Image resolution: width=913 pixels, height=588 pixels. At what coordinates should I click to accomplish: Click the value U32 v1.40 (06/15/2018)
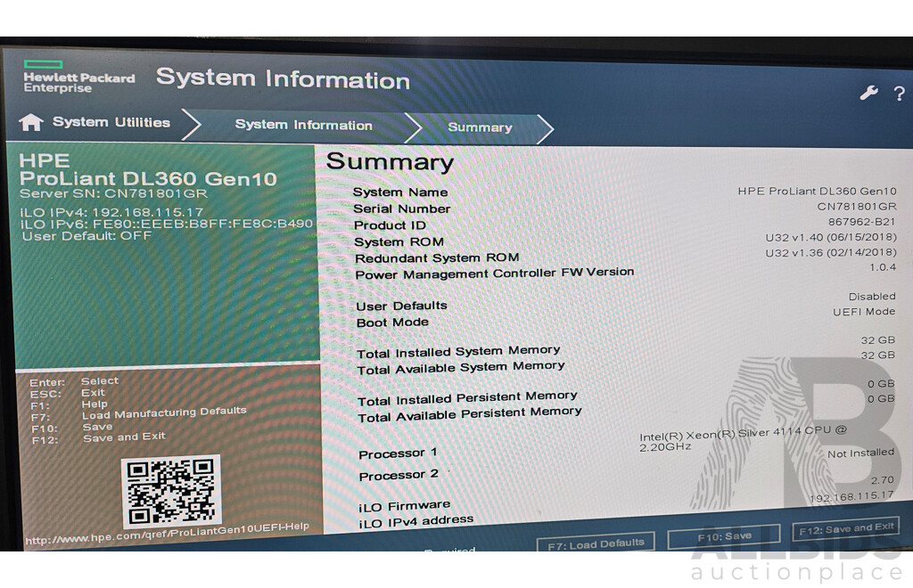coord(831,237)
